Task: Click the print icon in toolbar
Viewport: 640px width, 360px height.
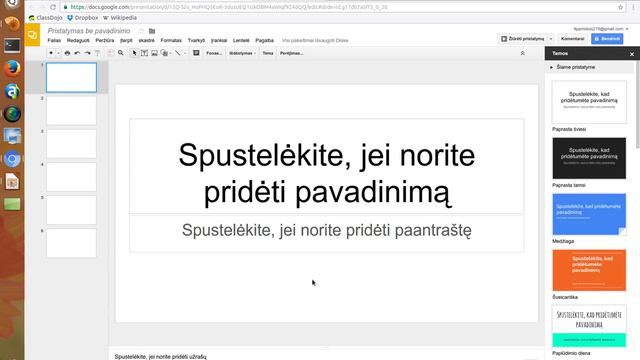Action: pyautogui.click(x=67, y=53)
